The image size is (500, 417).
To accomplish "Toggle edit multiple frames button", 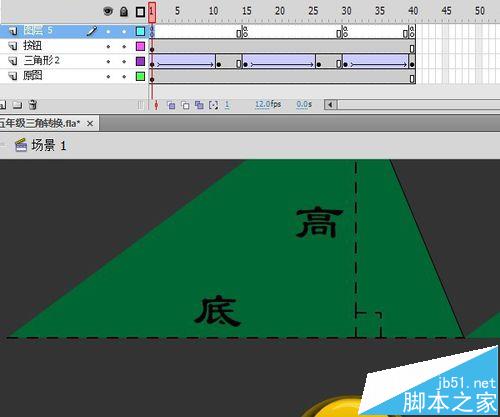I will click(x=199, y=105).
